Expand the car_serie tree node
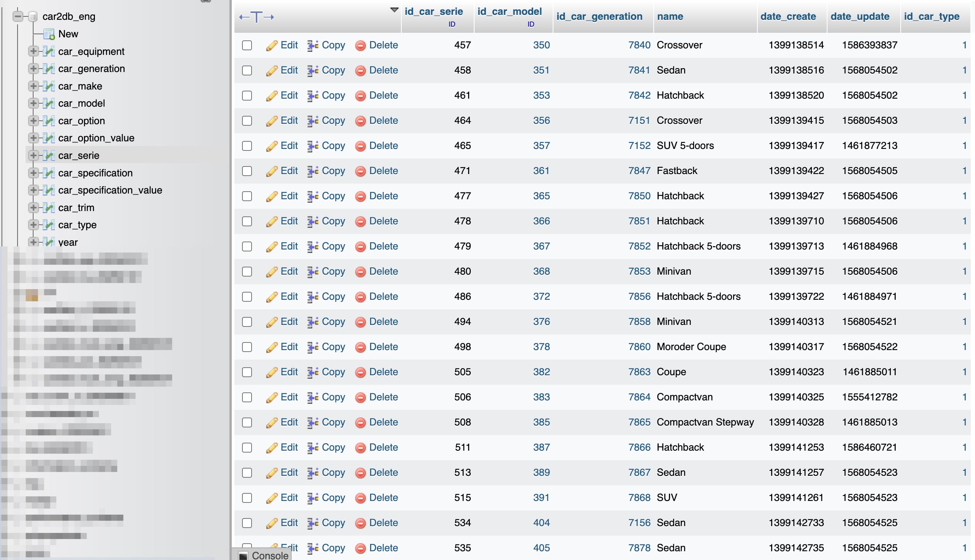The image size is (975, 560). pos(33,155)
